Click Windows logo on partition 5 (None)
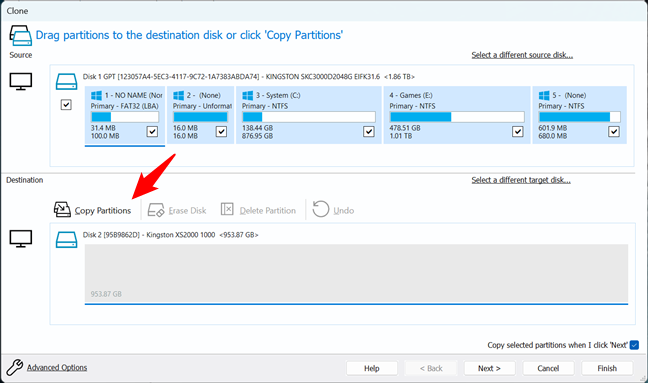 544,95
